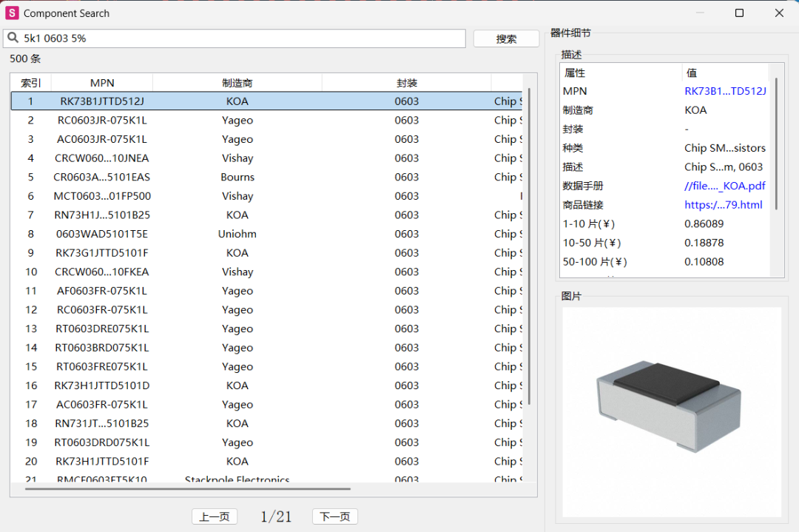The height and width of the screenshot is (532, 799).
Task: Click the 500 条 result count label
Action: point(25,58)
